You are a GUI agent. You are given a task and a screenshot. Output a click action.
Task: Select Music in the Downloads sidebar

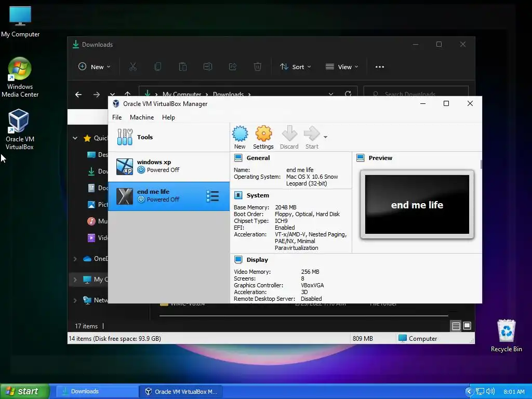click(98, 221)
